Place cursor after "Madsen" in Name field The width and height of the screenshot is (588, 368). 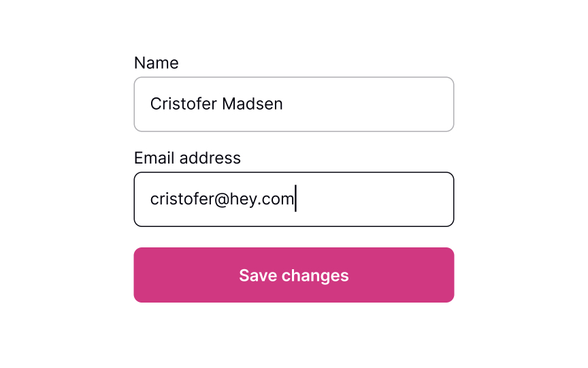[x=284, y=104]
